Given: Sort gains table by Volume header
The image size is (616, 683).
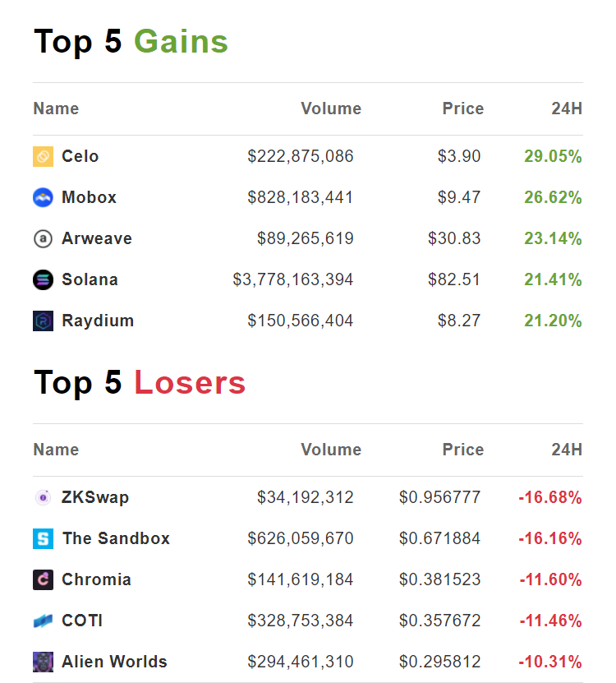Looking at the screenshot, I should [x=330, y=108].
